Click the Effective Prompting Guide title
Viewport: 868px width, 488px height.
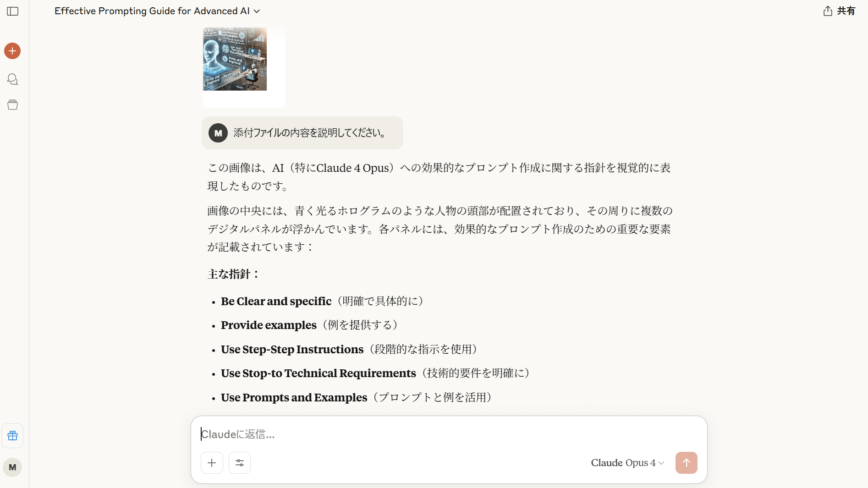(x=152, y=11)
